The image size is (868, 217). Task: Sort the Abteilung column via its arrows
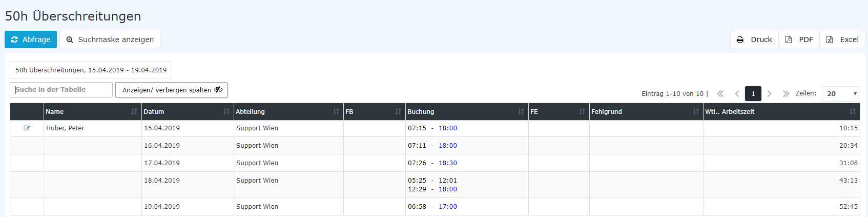click(336, 111)
